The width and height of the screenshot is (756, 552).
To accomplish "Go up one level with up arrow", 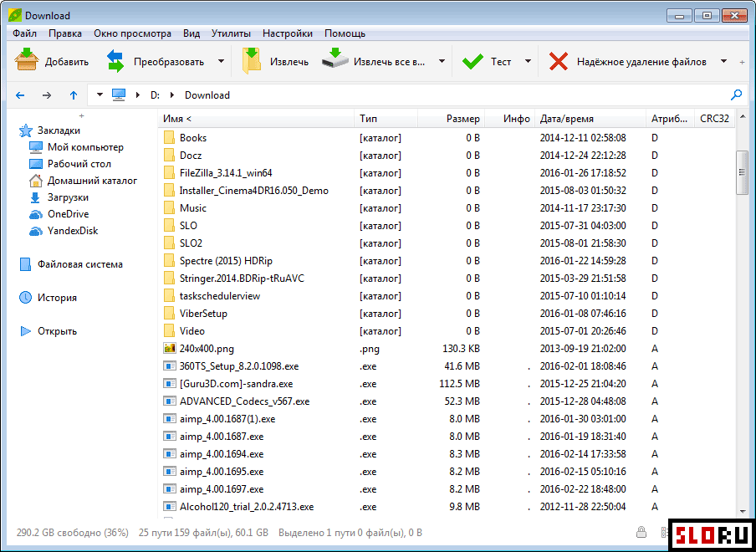I will [74, 95].
